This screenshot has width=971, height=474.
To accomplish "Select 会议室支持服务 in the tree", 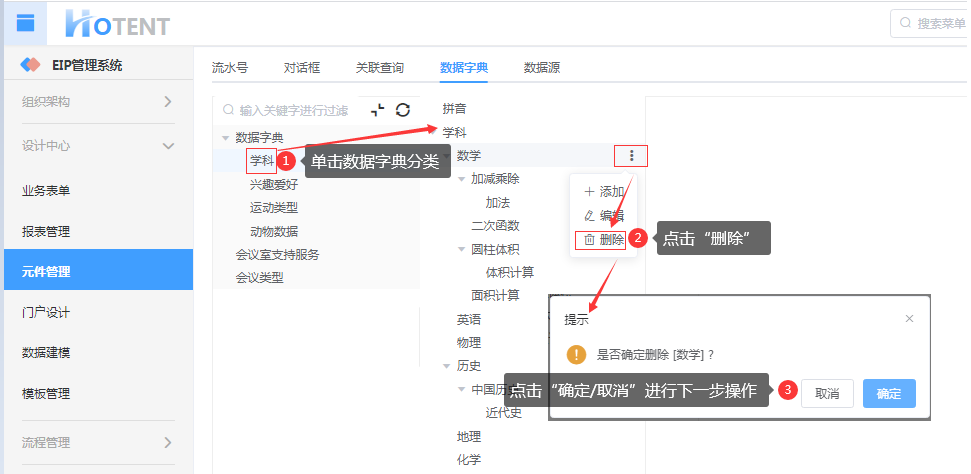I will tap(277, 255).
